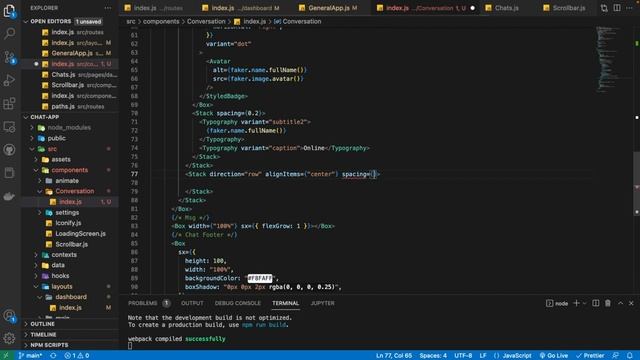640x360 pixels.
Task: Open the OUTPUT panel tab
Action: (192, 303)
